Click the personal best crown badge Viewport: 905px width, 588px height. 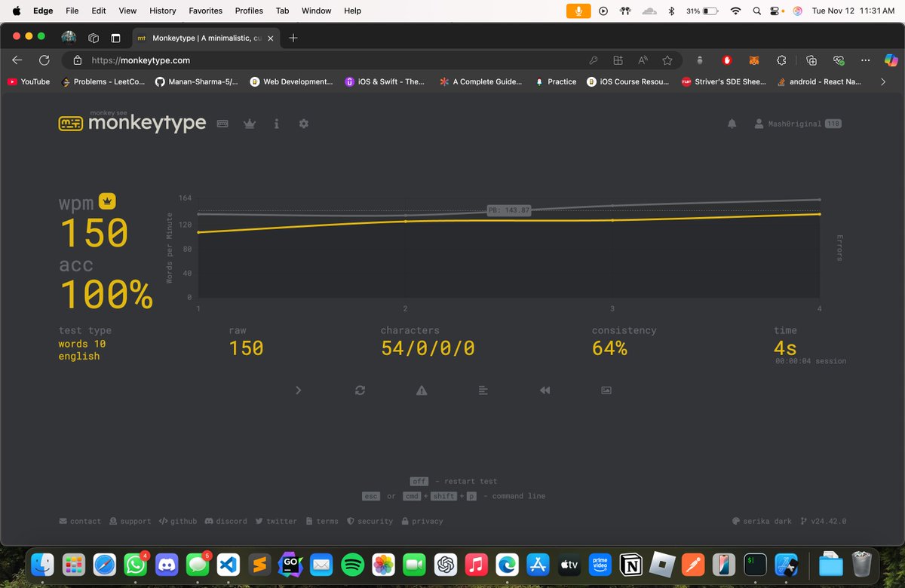pyautogui.click(x=108, y=201)
